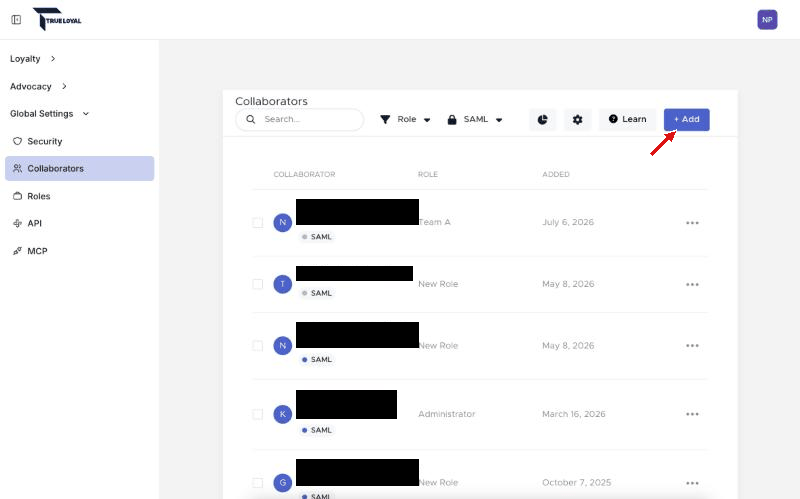Image resolution: width=800 pixels, height=499 pixels.
Task: Check the box for the July 6, 2026 row
Action: coord(258,222)
